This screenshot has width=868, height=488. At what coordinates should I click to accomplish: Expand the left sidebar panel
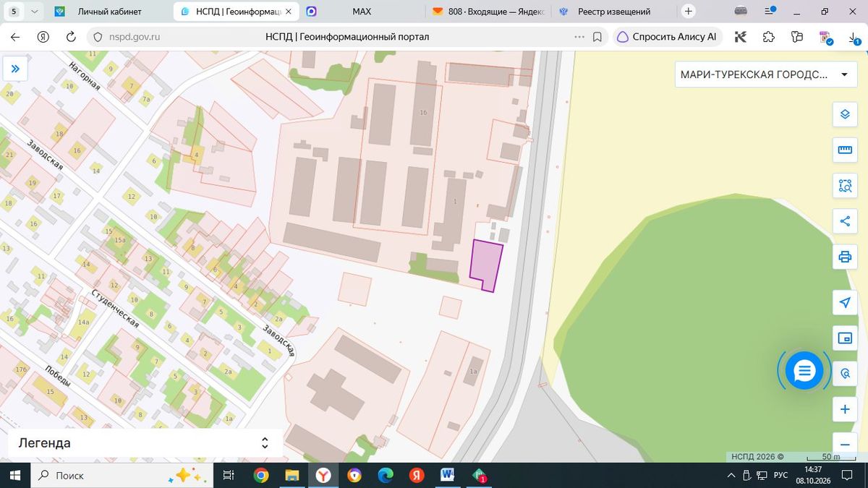point(15,69)
